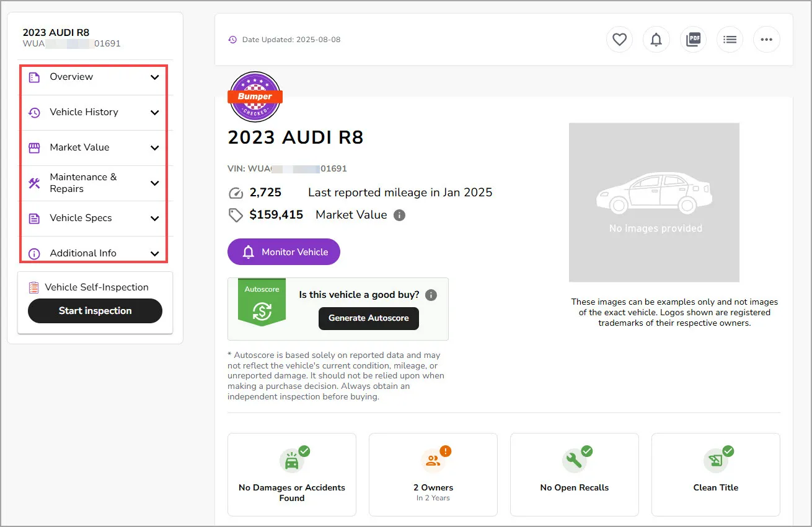This screenshot has width=812, height=527.
Task: Open the 2 Owners summary card
Action: coord(433,474)
